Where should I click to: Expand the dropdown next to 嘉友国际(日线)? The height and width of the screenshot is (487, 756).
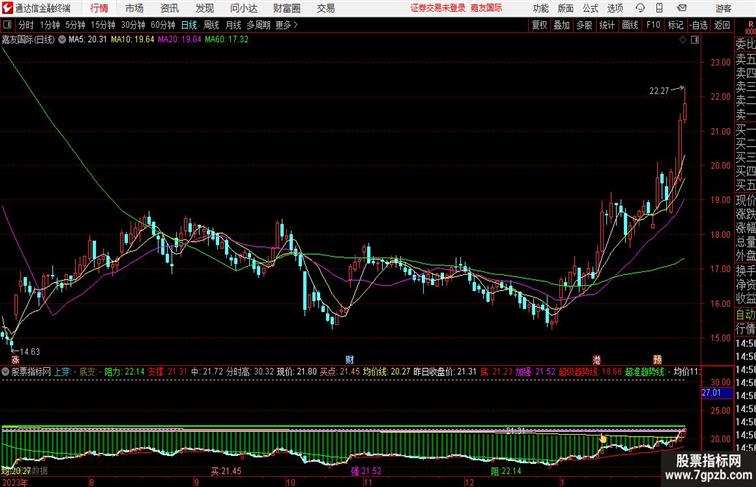tap(62, 40)
